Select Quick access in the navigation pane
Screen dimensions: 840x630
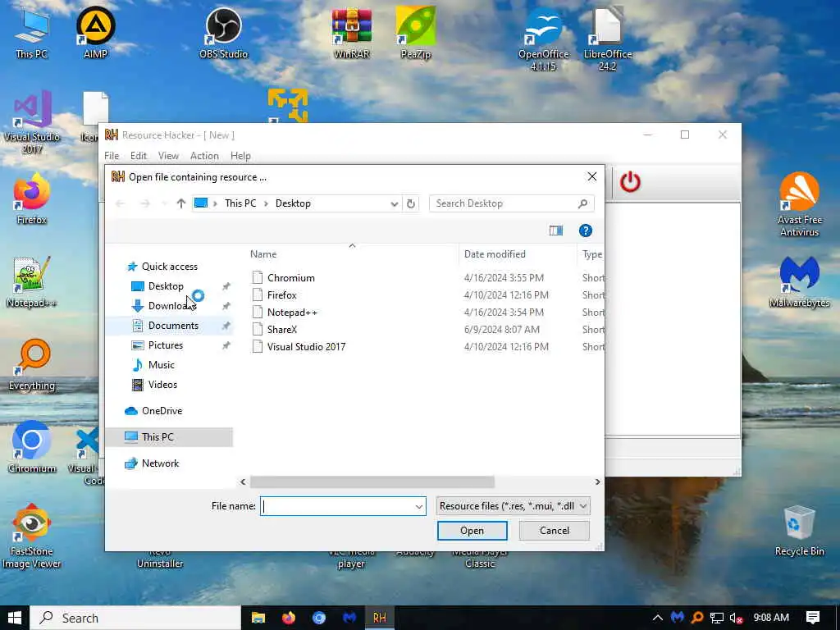pyautogui.click(x=169, y=267)
